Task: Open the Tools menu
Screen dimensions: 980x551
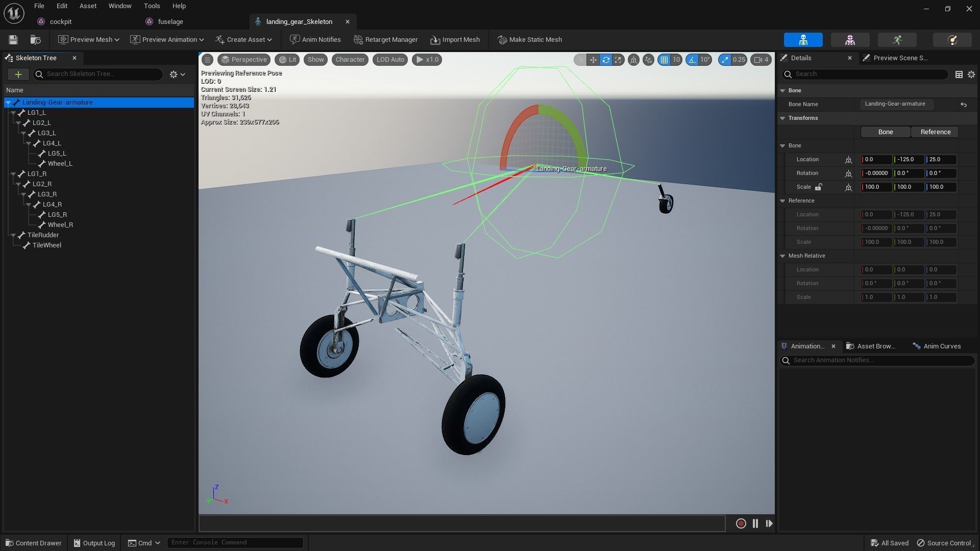Action: click(152, 6)
